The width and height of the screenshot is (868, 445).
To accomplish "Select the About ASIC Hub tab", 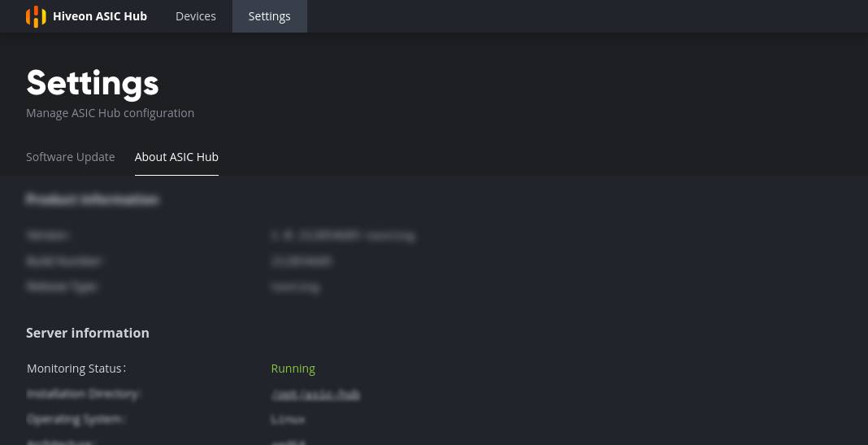I will pos(176,157).
